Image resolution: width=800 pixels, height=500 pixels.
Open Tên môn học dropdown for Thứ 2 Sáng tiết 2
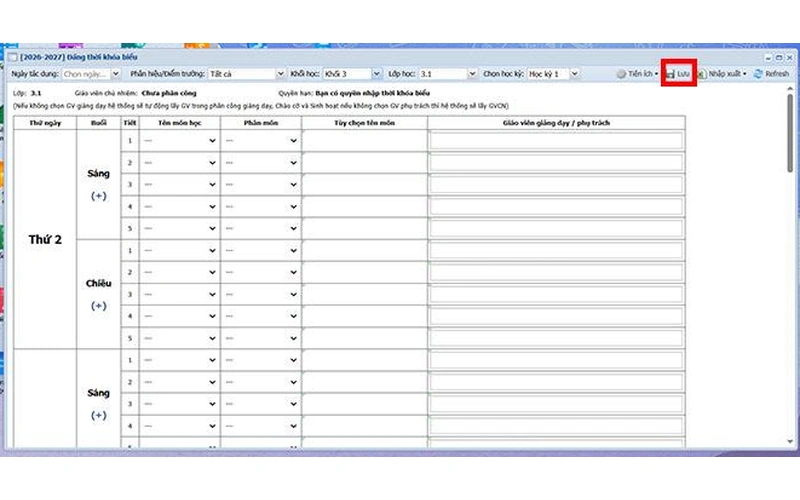180,163
